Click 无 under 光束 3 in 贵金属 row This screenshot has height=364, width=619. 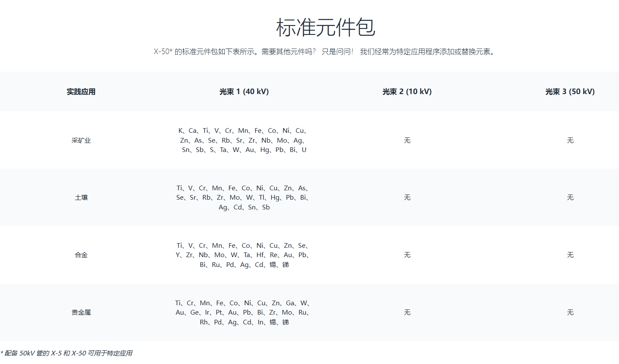(570, 312)
